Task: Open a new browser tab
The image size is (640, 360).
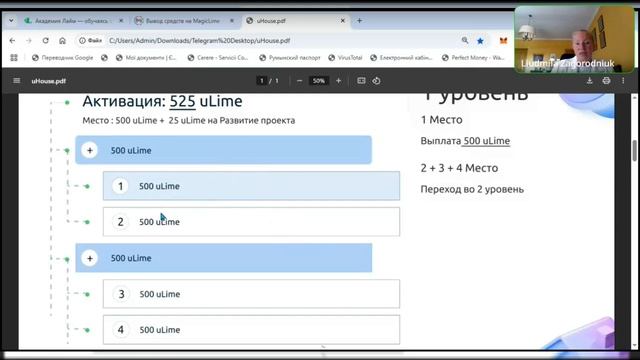Action: 359,20
